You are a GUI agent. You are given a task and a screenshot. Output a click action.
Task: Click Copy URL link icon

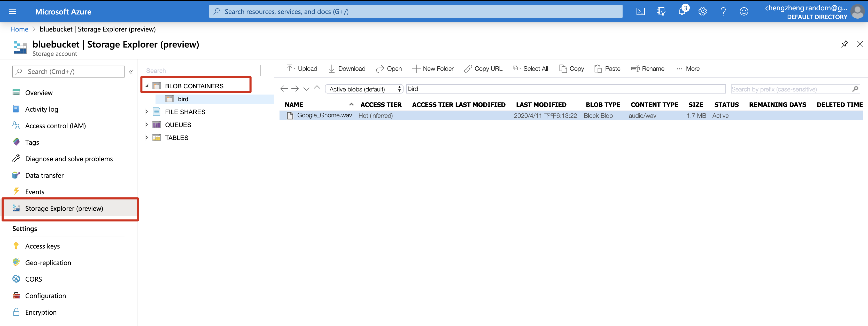[468, 69]
